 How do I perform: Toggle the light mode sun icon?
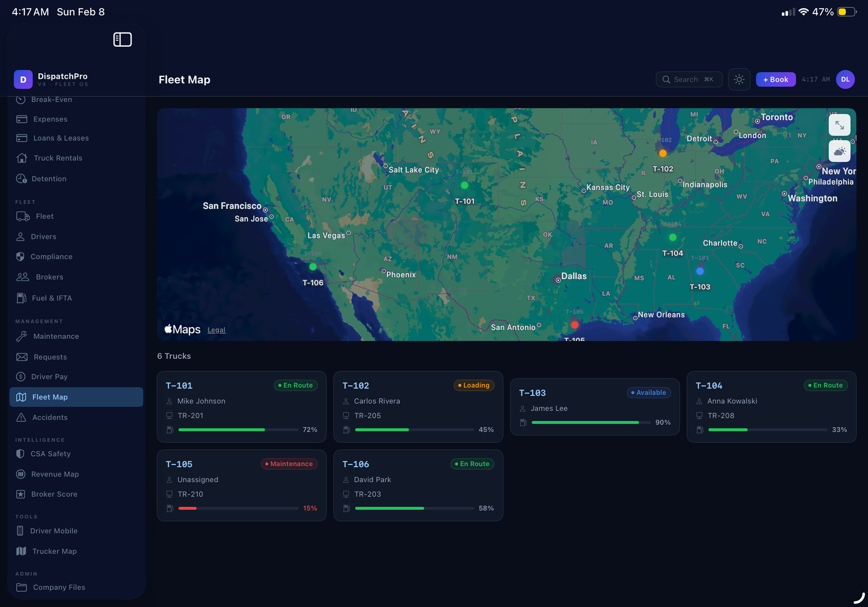pyautogui.click(x=739, y=79)
